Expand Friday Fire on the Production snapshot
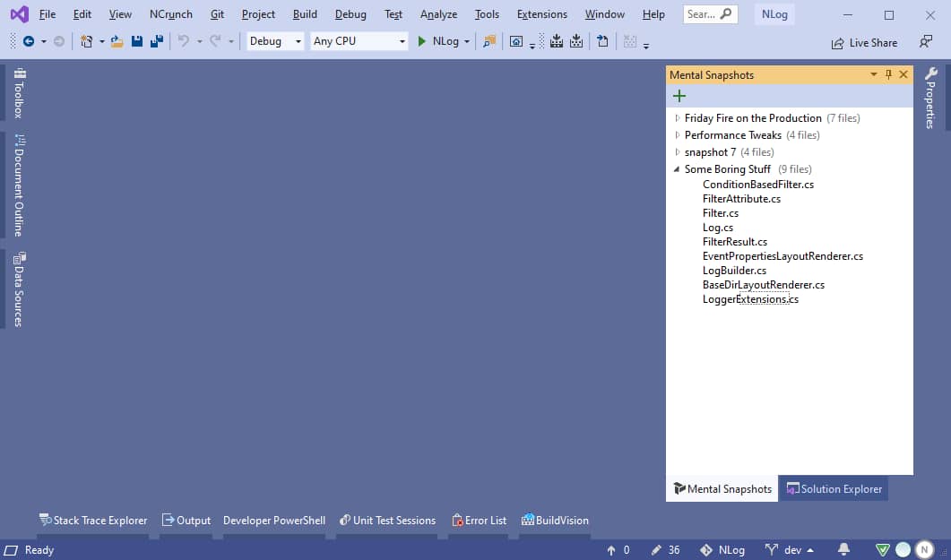The width and height of the screenshot is (951, 560). [678, 118]
